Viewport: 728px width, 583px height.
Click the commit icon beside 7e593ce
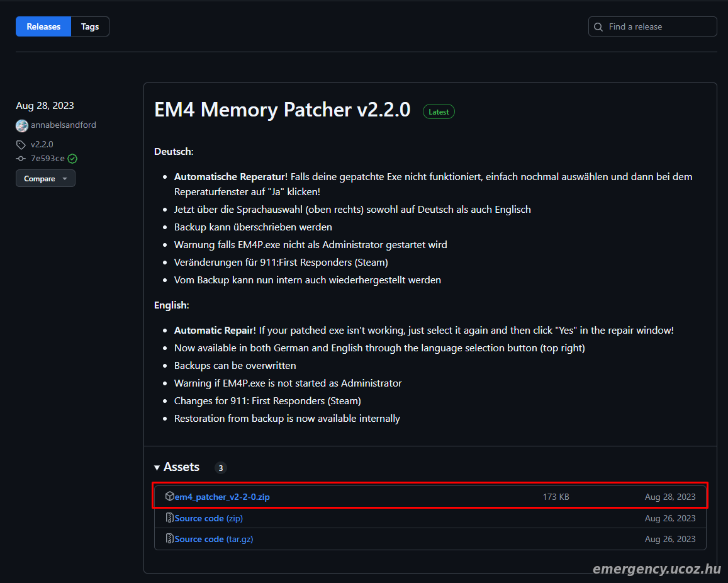(x=21, y=159)
